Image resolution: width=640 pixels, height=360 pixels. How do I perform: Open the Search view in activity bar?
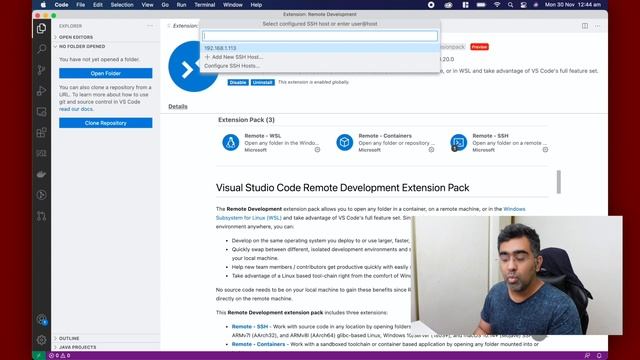[41, 49]
